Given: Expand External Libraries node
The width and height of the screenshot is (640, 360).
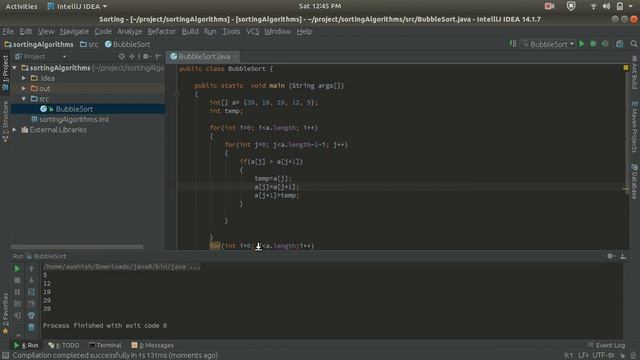Looking at the screenshot, I should [15, 130].
